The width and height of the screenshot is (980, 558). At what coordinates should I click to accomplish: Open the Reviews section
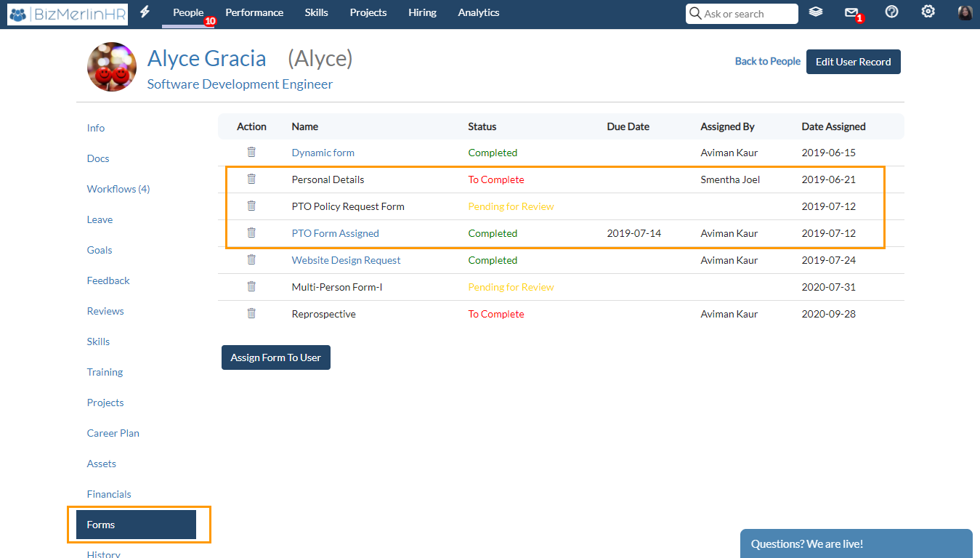tap(105, 311)
